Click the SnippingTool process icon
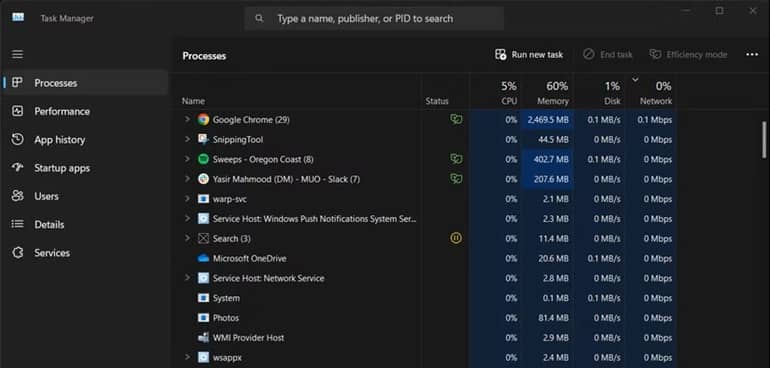The width and height of the screenshot is (770, 368). [x=203, y=140]
